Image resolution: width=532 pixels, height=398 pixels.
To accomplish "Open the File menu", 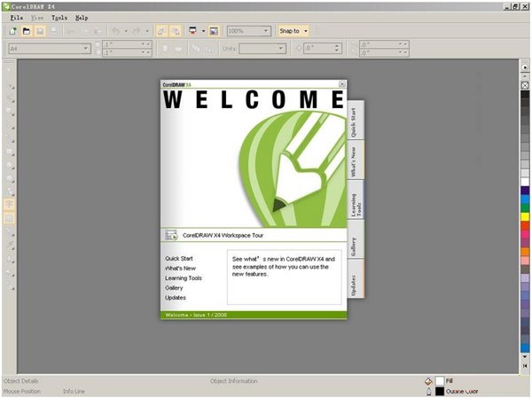I will coord(17,18).
